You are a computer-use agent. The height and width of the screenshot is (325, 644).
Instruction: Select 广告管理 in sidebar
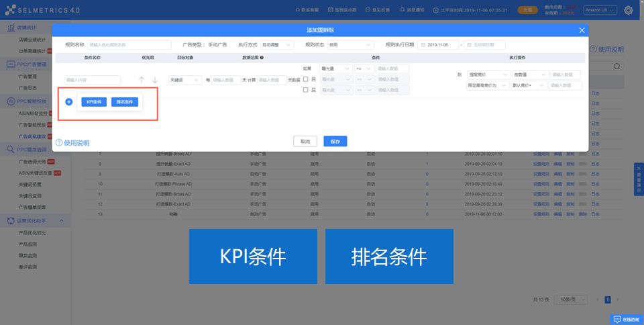pyautogui.click(x=28, y=77)
